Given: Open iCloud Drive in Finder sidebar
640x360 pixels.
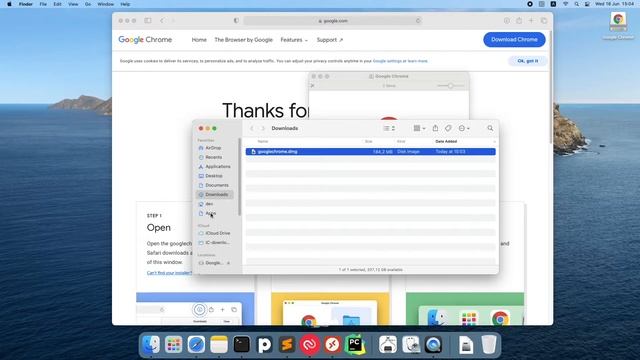Looking at the screenshot, I should pyautogui.click(x=218, y=233).
